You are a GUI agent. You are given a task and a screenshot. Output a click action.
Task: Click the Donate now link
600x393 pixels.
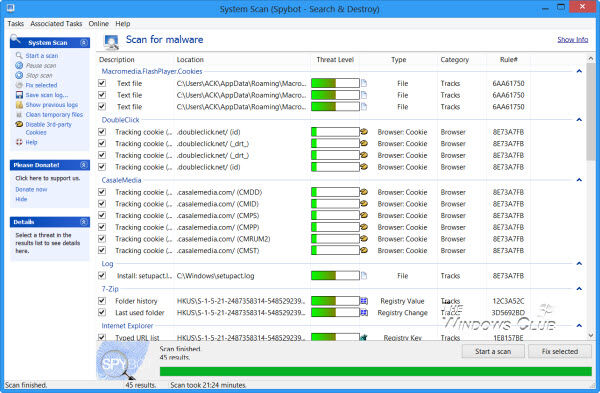pos(31,189)
